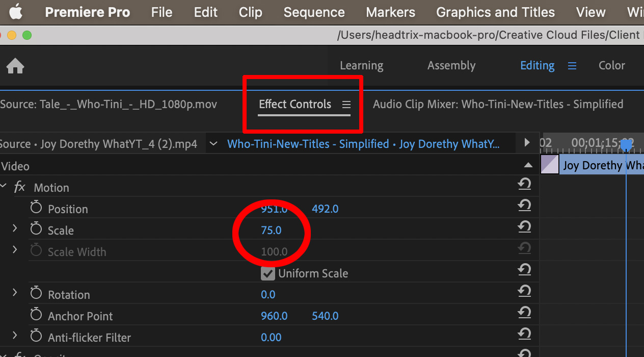The image size is (644, 357).
Task: Switch to the Audio Clip Mixer tab
Action: 498,104
